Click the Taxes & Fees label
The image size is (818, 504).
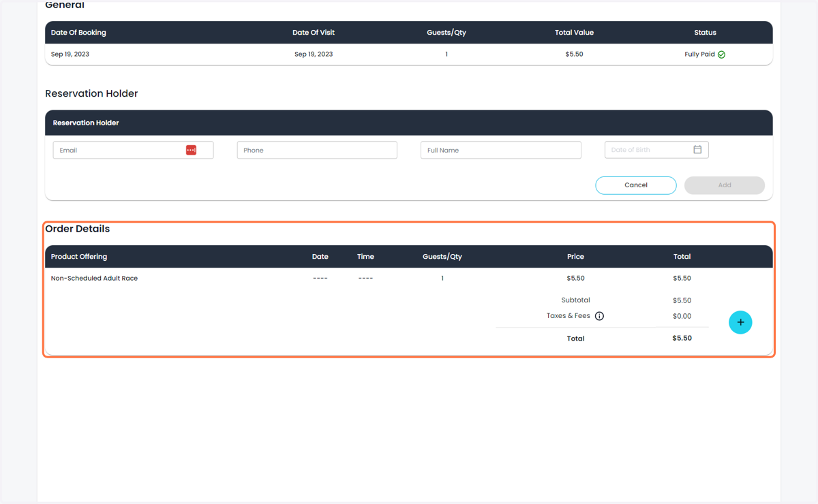569,316
